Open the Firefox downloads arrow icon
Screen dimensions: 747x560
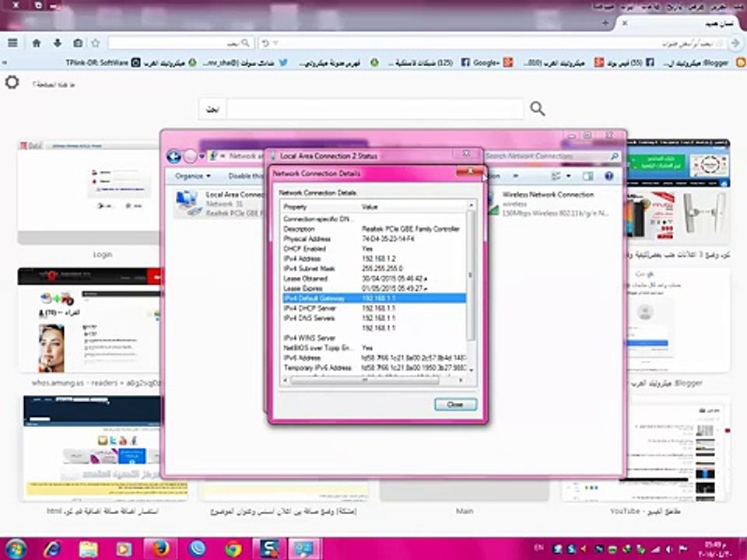(58, 43)
